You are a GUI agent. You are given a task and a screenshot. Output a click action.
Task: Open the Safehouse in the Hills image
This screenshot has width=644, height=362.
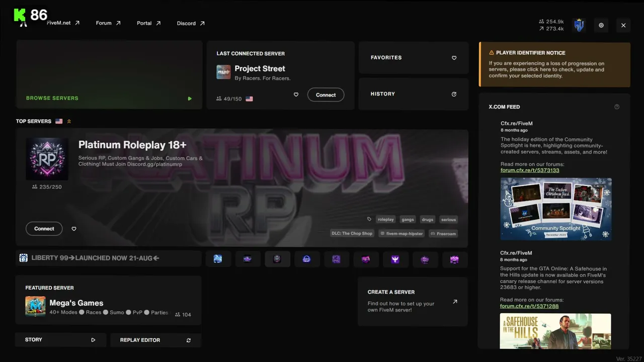point(555,331)
